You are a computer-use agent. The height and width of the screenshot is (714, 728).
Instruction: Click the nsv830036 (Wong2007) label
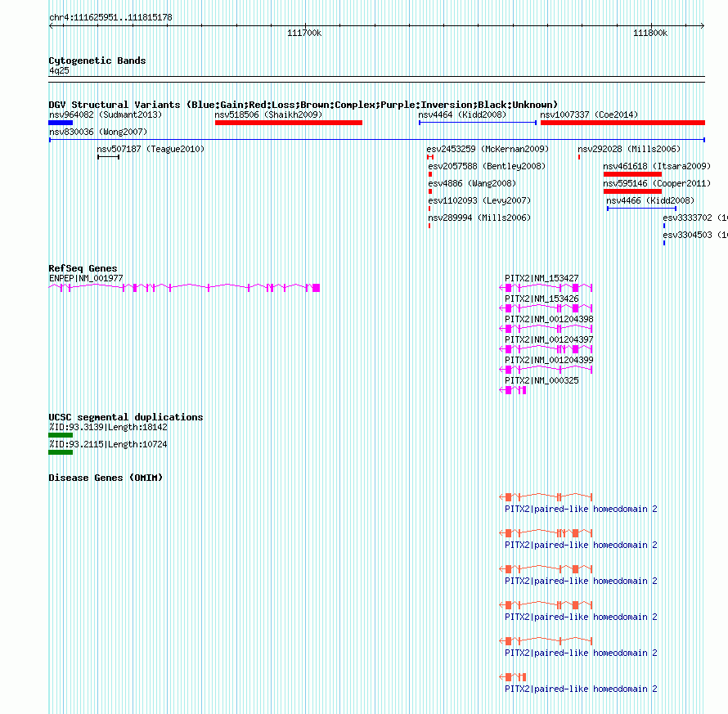[x=98, y=132]
